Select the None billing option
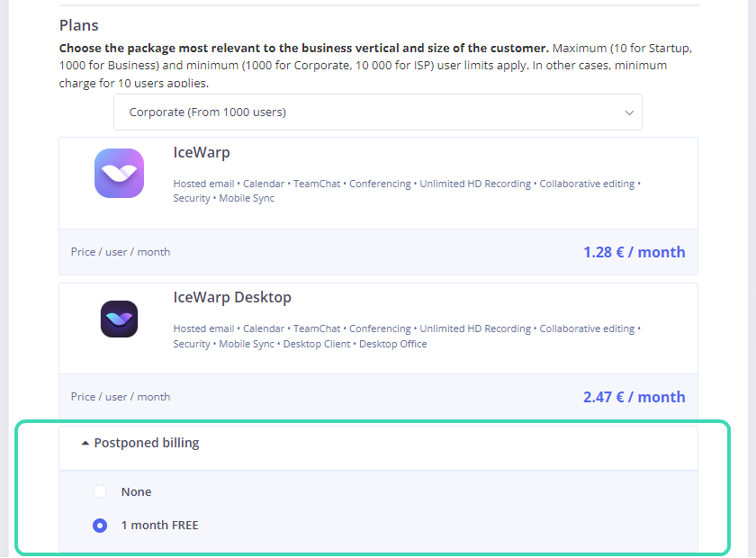The image size is (756, 558). click(100, 491)
